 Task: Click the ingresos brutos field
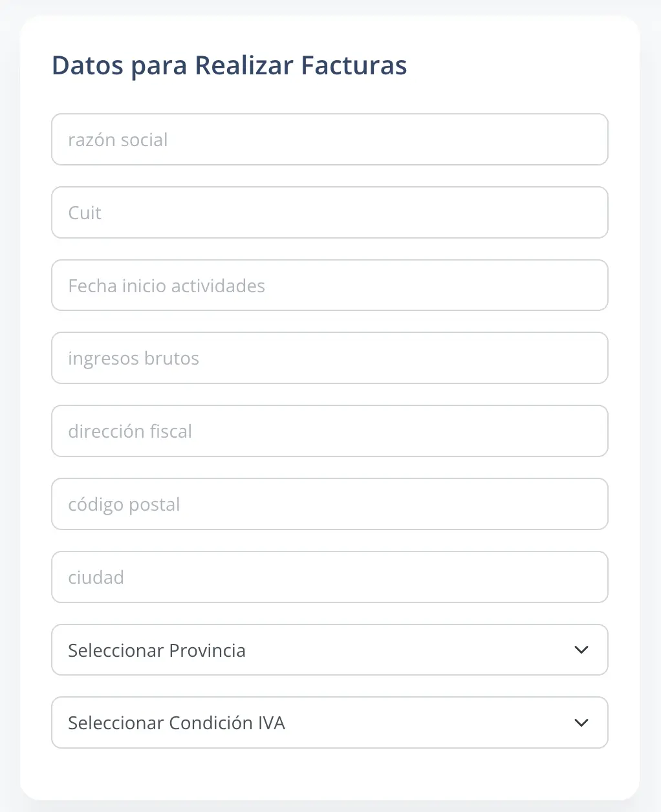pos(330,358)
